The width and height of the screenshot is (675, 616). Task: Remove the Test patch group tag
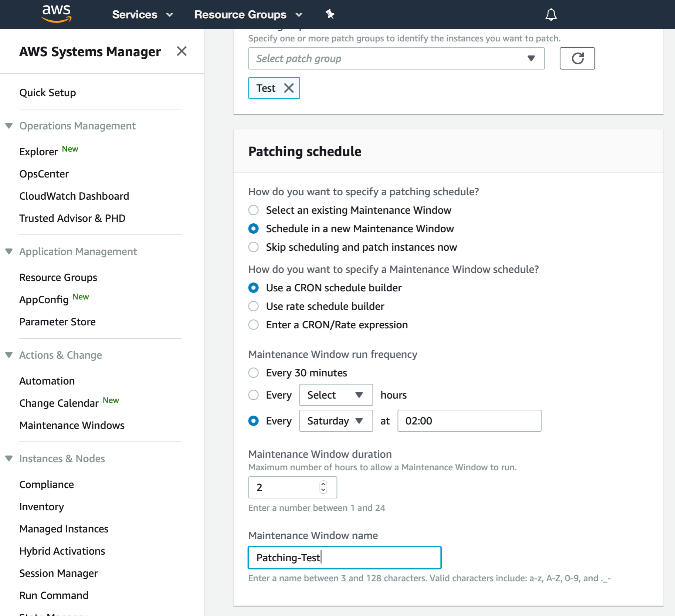pyautogui.click(x=288, y=88)
